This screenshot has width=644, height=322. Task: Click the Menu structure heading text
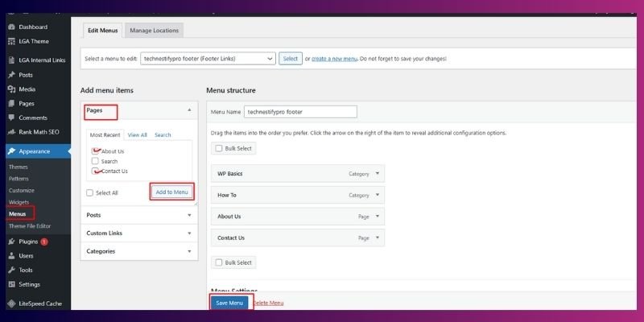[x=231, y=90]
